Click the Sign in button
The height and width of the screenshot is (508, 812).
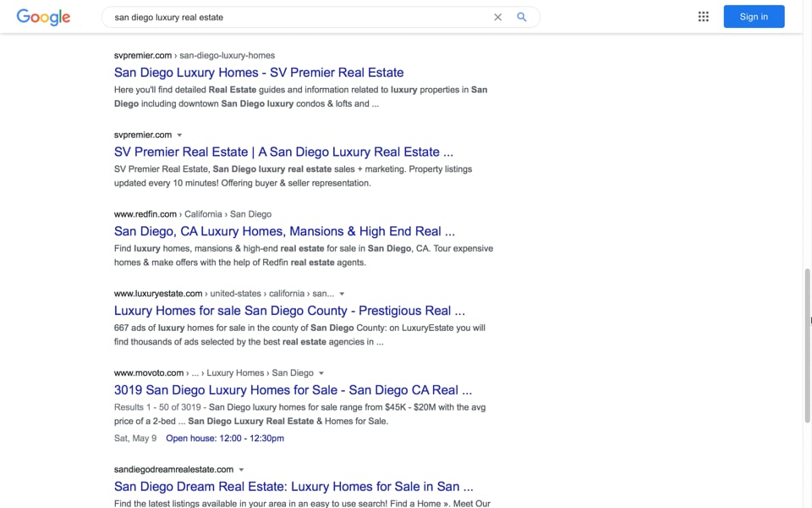point(754,17)
